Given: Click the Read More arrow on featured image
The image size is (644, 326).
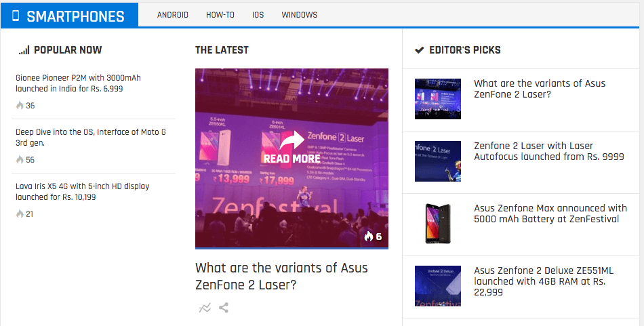Looking at the screenshot, I should coord(291,140).
